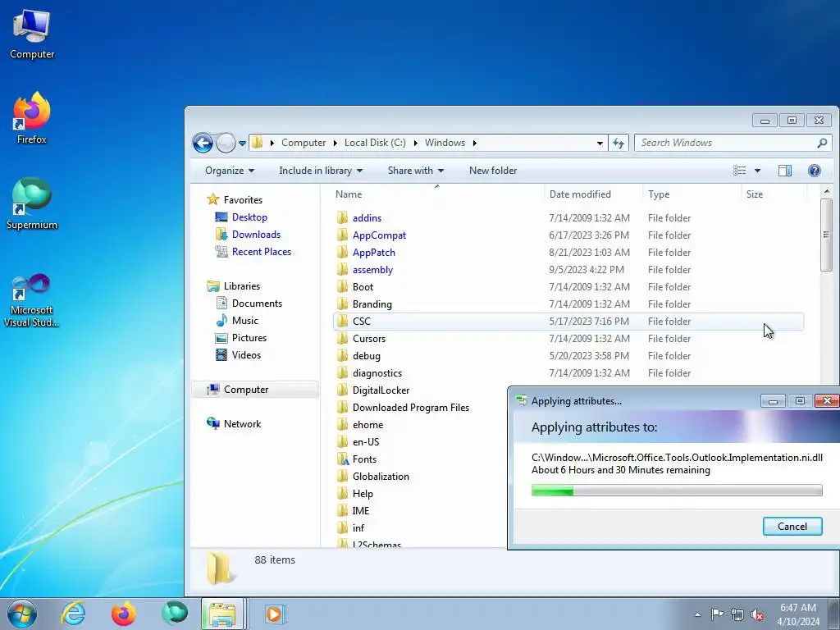
Task: Select the AppCompat folder
Action: click(x=379, y=235)
